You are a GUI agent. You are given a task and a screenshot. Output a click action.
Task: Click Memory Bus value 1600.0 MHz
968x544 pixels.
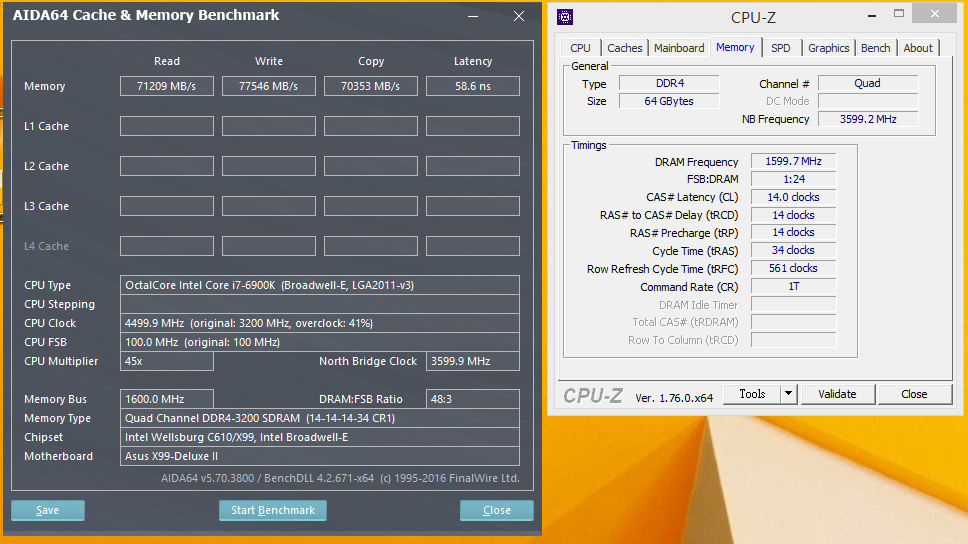(x=167, y=399)
